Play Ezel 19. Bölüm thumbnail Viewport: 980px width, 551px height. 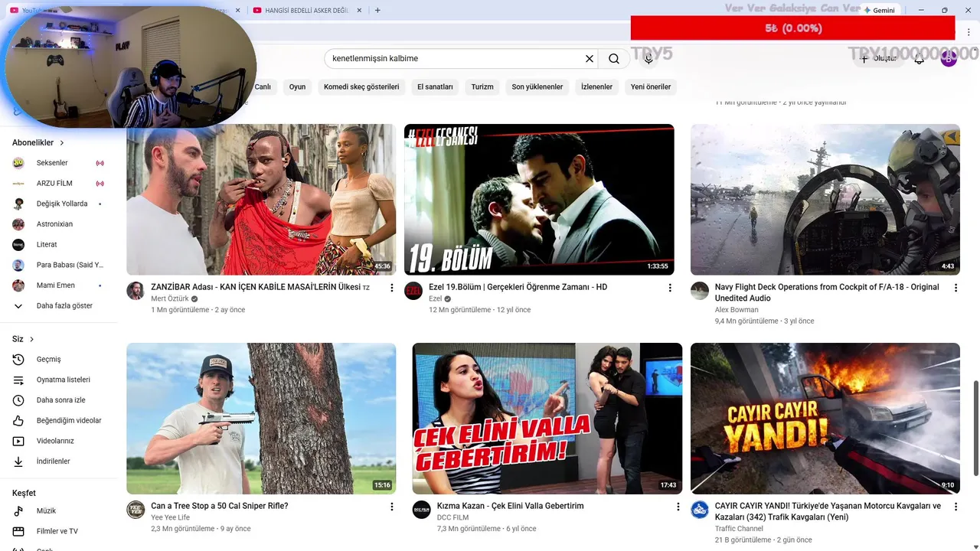pos(539,200)
